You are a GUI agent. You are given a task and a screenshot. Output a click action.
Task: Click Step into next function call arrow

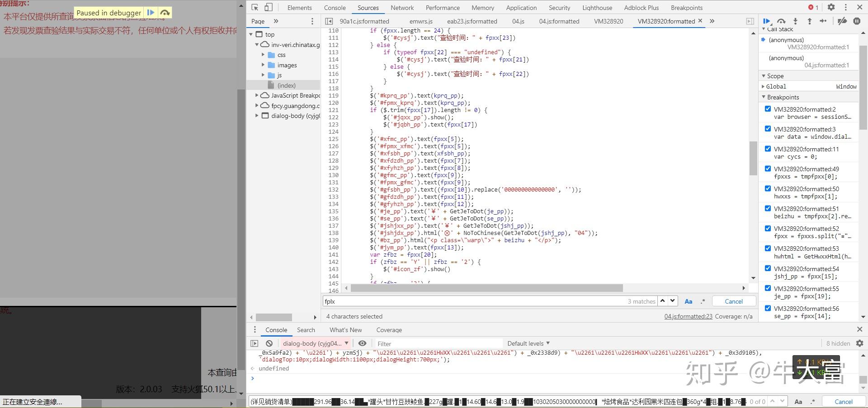point(795,21)
